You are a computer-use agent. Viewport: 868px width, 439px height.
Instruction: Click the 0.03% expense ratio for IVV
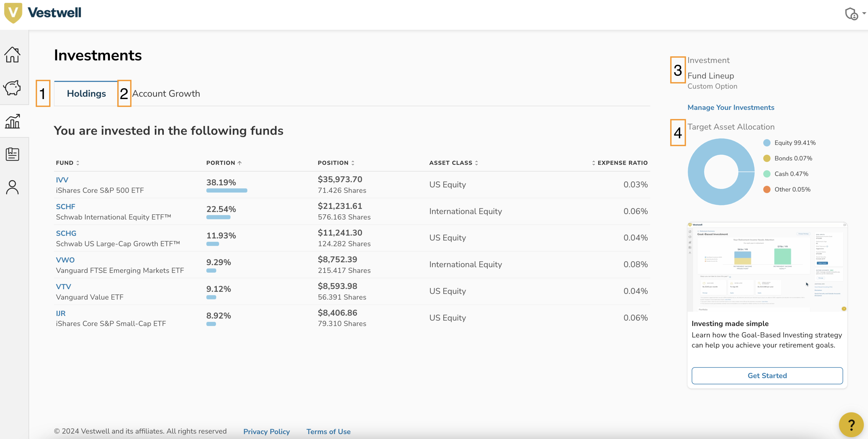(636, 185)
